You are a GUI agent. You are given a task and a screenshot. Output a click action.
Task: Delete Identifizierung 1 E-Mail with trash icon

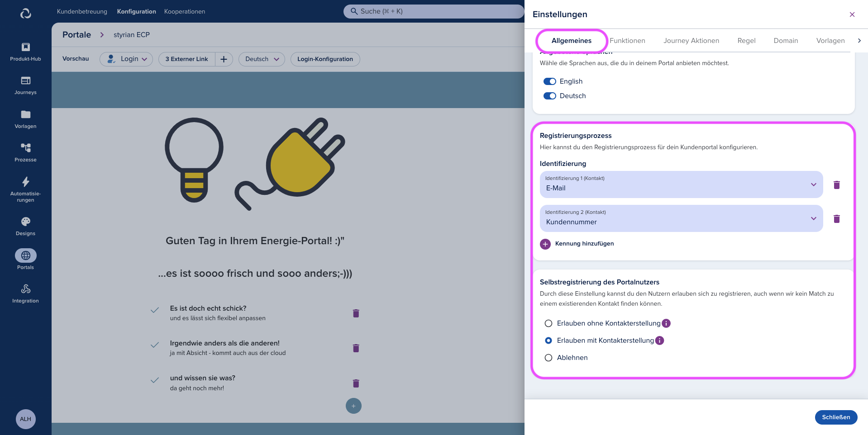837,185
